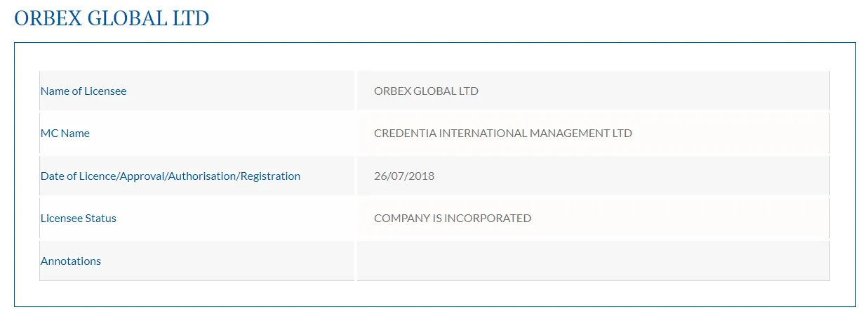Click the word Authorisation in date label
This screenshot has width=868, height=319.
click(x=203, y=176)
